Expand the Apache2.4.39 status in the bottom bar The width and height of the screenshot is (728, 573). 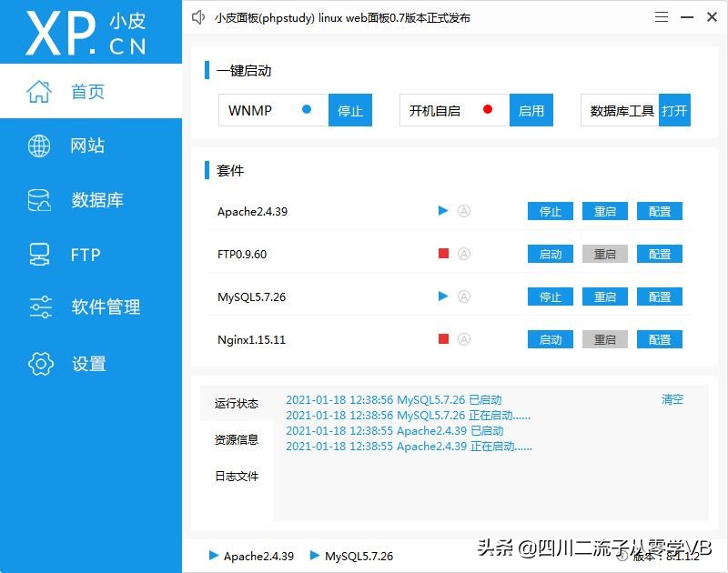click(216, 556)
